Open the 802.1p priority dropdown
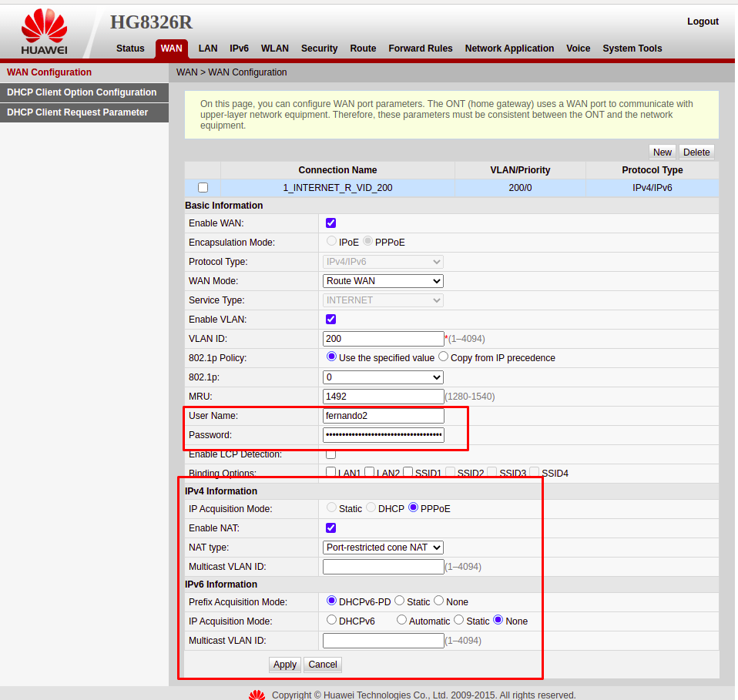 pyautogui.click(x=383, y=377)
